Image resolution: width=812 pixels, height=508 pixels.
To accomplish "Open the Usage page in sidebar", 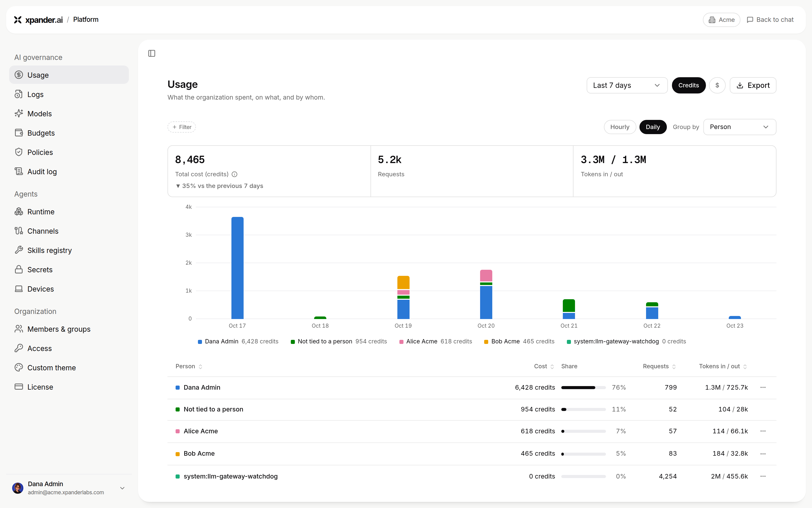I will tap(69, 75).
